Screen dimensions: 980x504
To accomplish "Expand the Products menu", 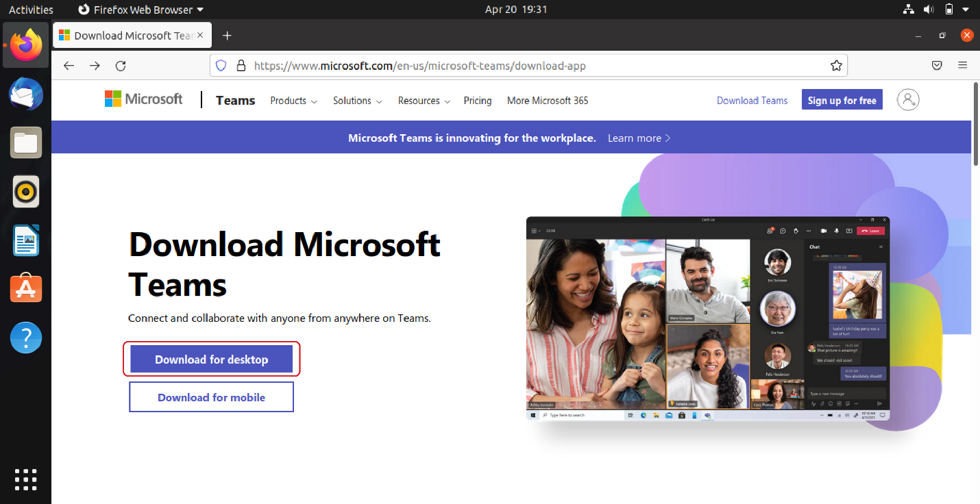I will pos(293,101).
